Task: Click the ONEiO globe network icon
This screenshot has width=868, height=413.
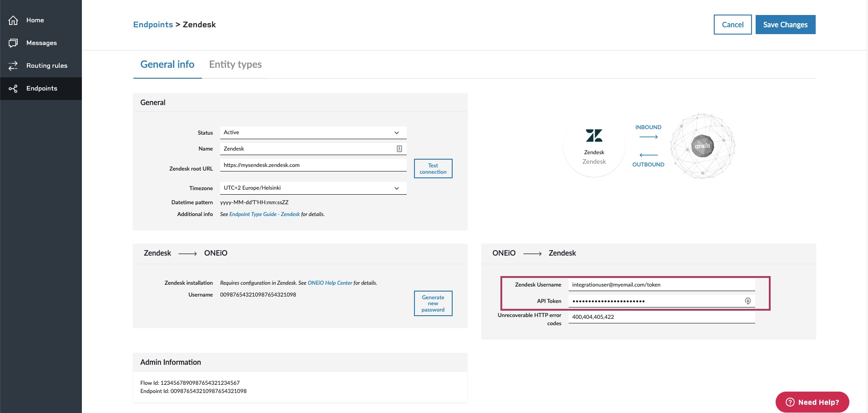Action: [x=702, y=146]
